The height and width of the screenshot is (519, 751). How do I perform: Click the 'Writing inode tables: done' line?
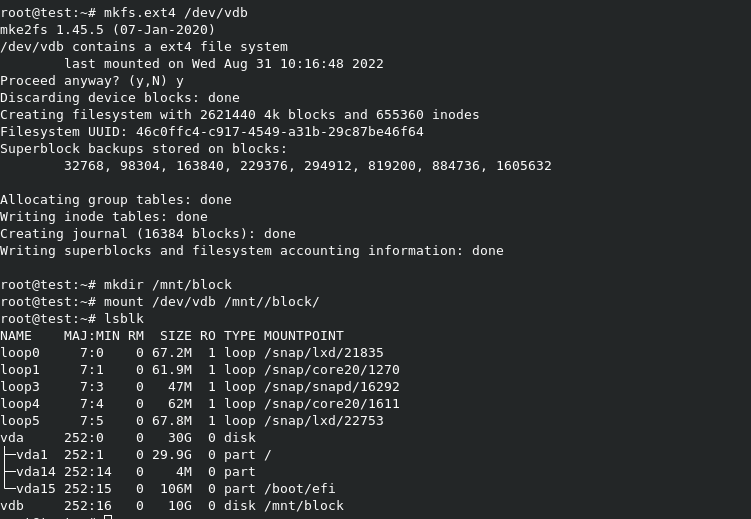(x=103, y=216)
